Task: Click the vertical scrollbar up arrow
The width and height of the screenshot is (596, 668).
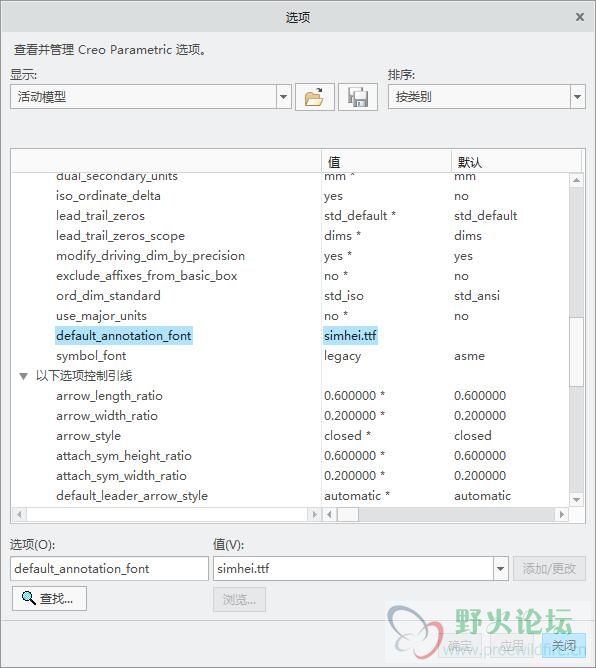Action: (x=576, y=180)
